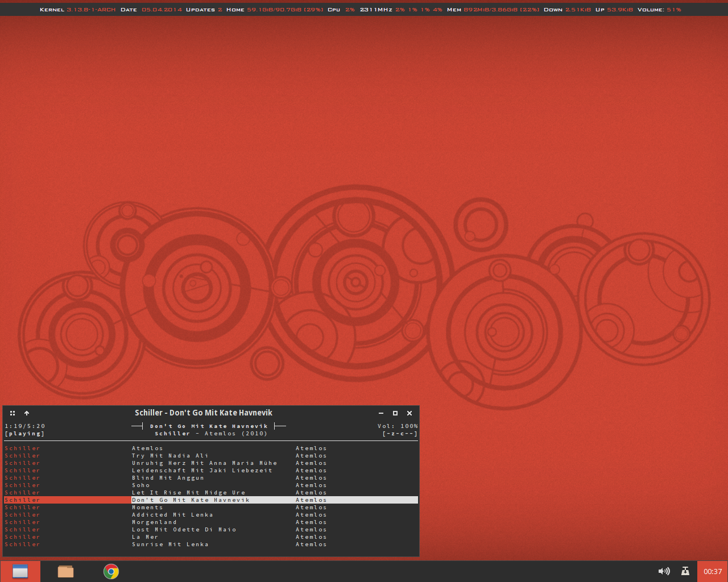This screenshot has height=582, width=728.
Task: Click the Down speed in top bar
Action: (x=567, y=10)
